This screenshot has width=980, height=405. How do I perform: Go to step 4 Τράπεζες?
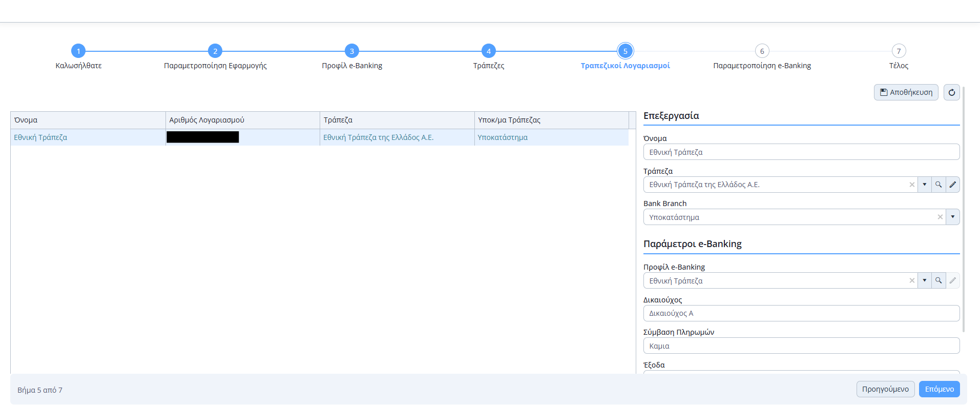click(488, 51)
